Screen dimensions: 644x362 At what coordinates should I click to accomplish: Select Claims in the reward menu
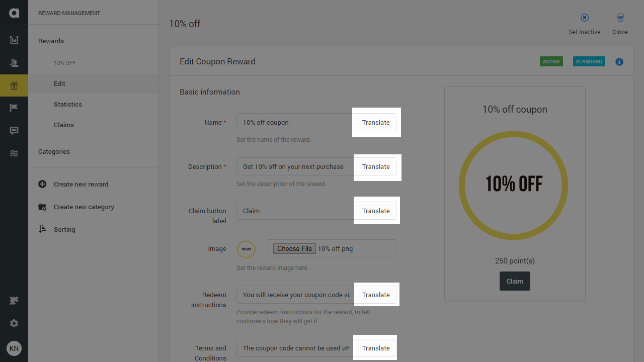(64, 125)
